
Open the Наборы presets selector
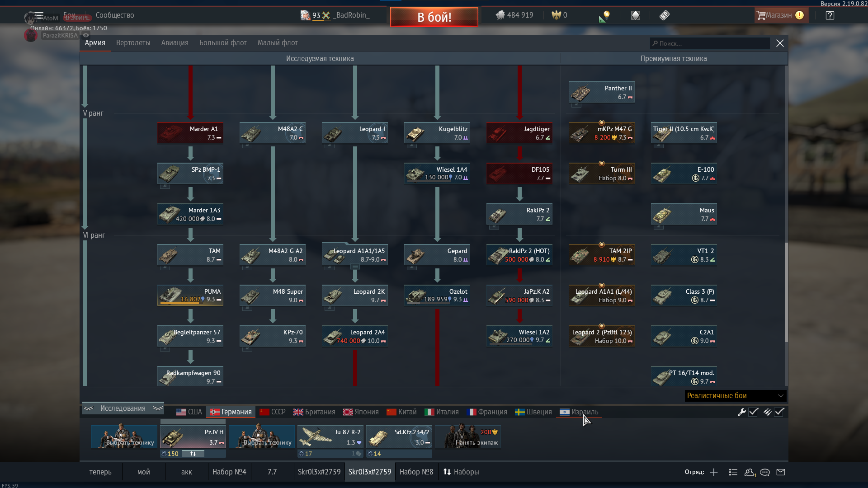[x=461, y=472]
